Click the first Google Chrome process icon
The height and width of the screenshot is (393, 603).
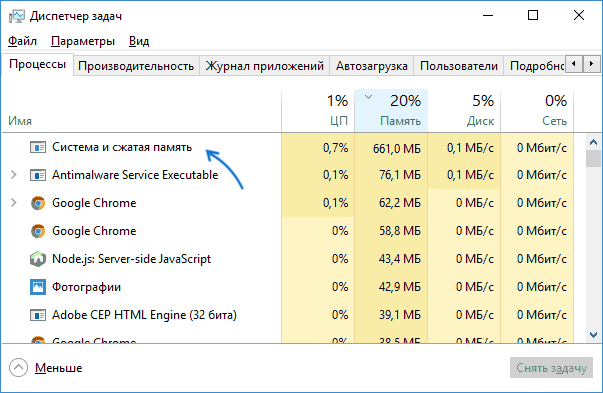tap(38, 203)
